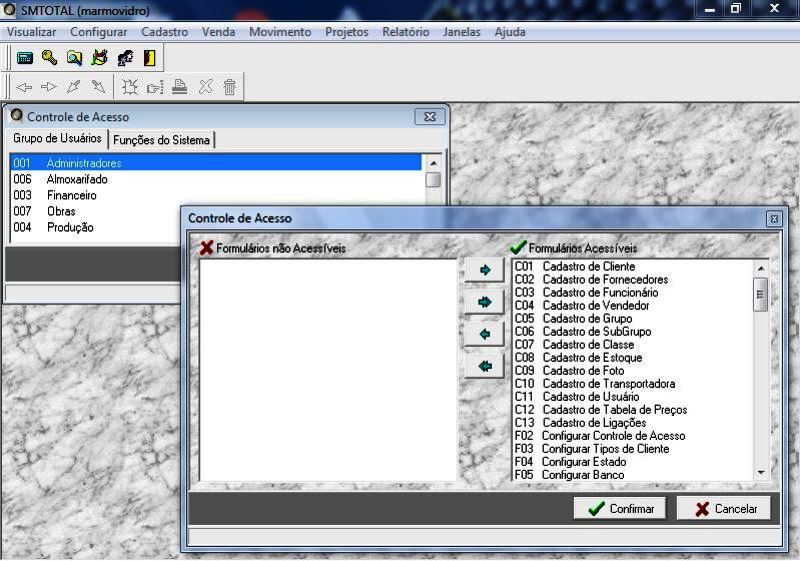The image size is (800, 561).
Task: Select F04 Configurar Estado
Action: (x=633, y=462)
